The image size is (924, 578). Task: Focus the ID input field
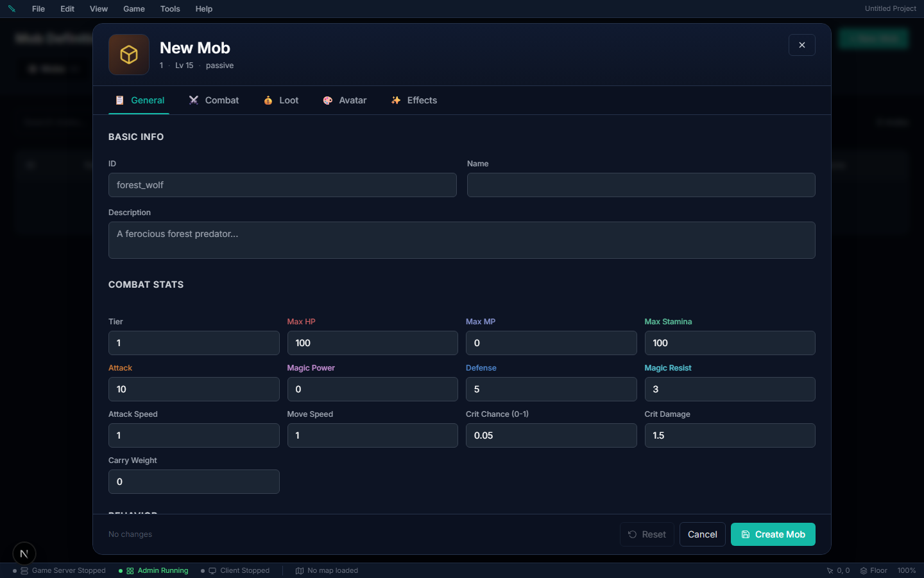coord(282,185)
